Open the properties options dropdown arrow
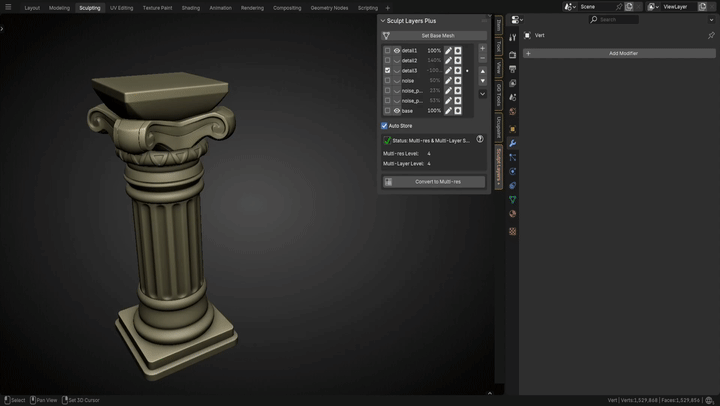Image resolution: width=720 pixels, height=406 pixels. [x=711, y=20]
